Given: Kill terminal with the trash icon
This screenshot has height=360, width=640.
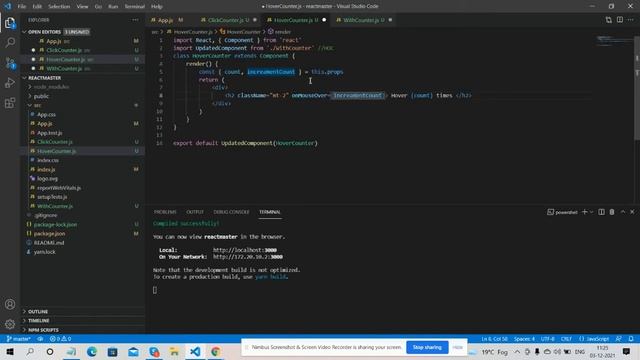Looking at the screenshot, I should (x=612, y=212).
